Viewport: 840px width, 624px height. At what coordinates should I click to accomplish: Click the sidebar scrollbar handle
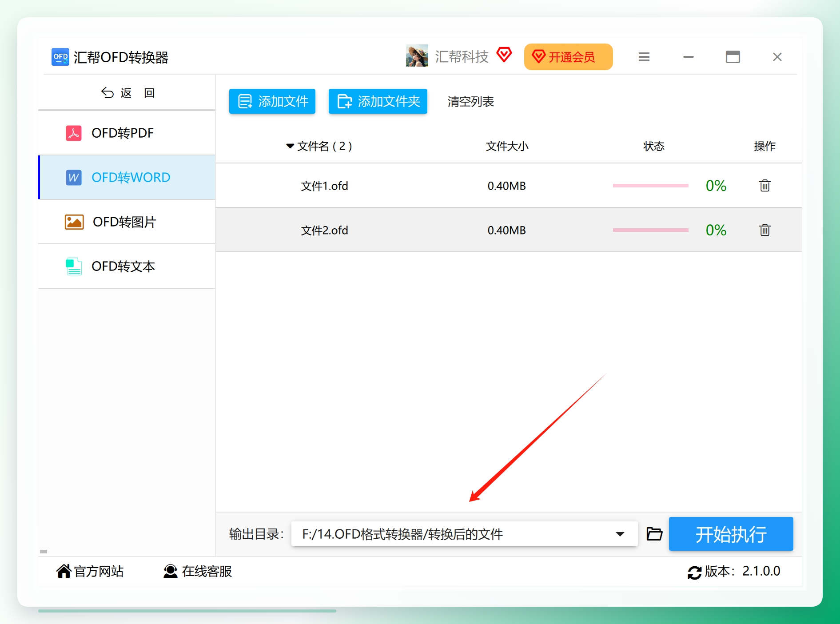pos(44,551)
